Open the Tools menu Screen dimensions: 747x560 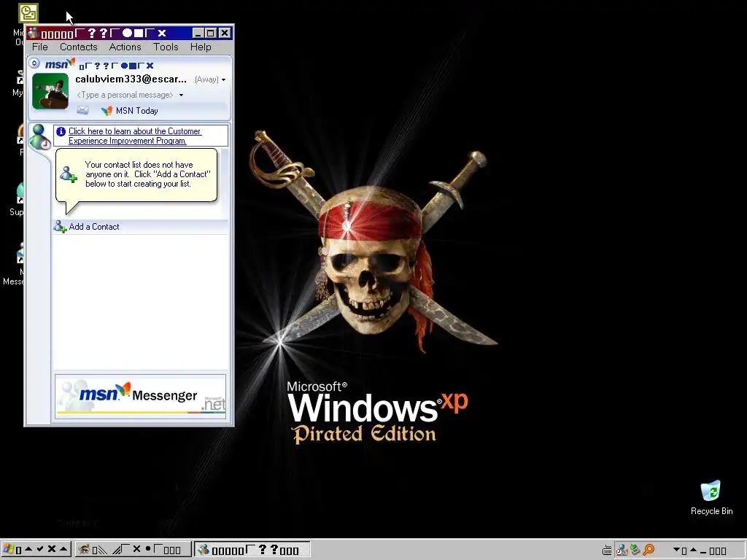tap(166, 47)
